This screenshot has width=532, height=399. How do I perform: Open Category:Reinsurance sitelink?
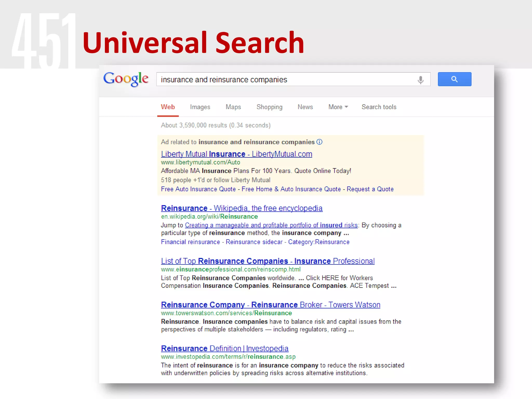[x=319, y=242]
